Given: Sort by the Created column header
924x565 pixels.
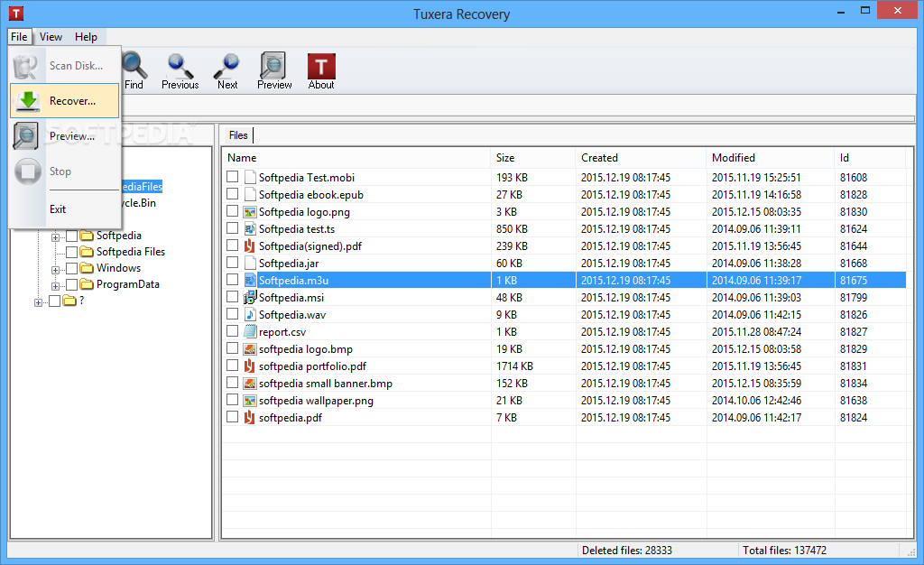Looking at the screenshot, I should pos(641,157).
